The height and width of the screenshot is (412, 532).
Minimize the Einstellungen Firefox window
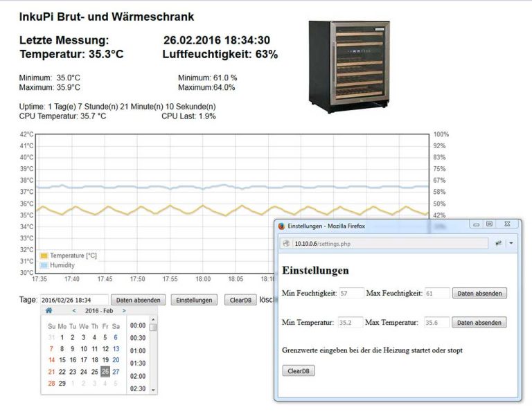[x=477, y=224]
